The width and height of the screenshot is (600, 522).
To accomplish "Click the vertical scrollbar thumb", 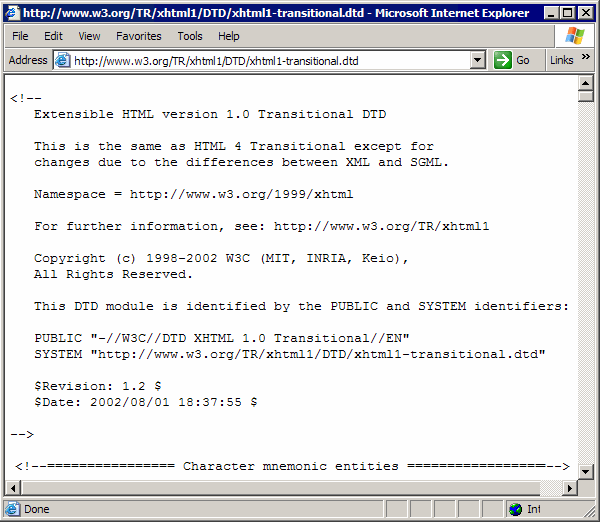I will tap(585, 96).
